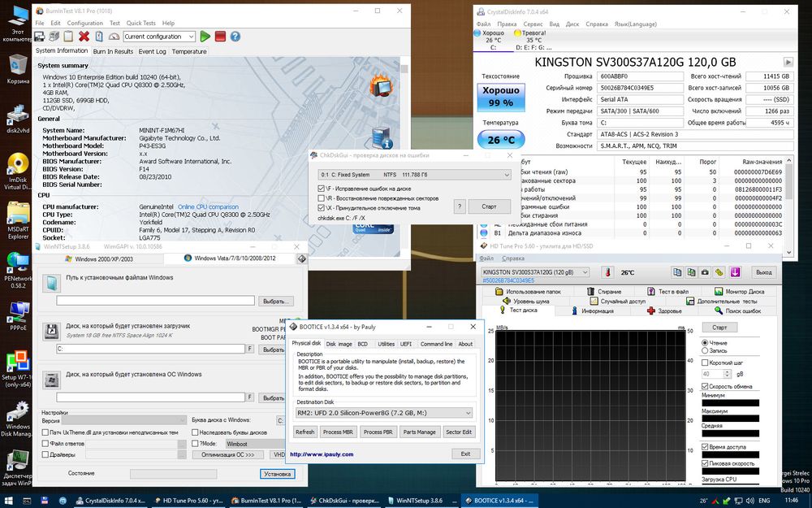Open the ImDisk Virtual Disk desktop icon
Viewport: 812px width, 508px height.
point(18,172)
